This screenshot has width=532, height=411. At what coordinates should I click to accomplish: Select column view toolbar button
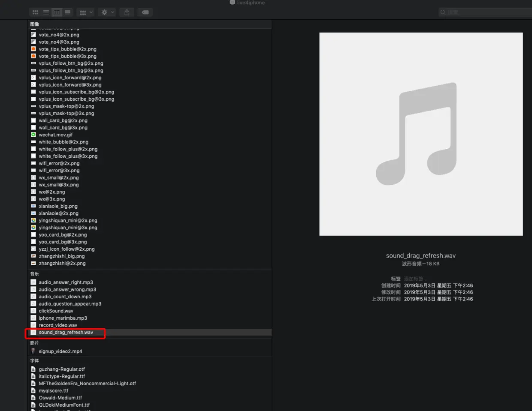point(57,12)
